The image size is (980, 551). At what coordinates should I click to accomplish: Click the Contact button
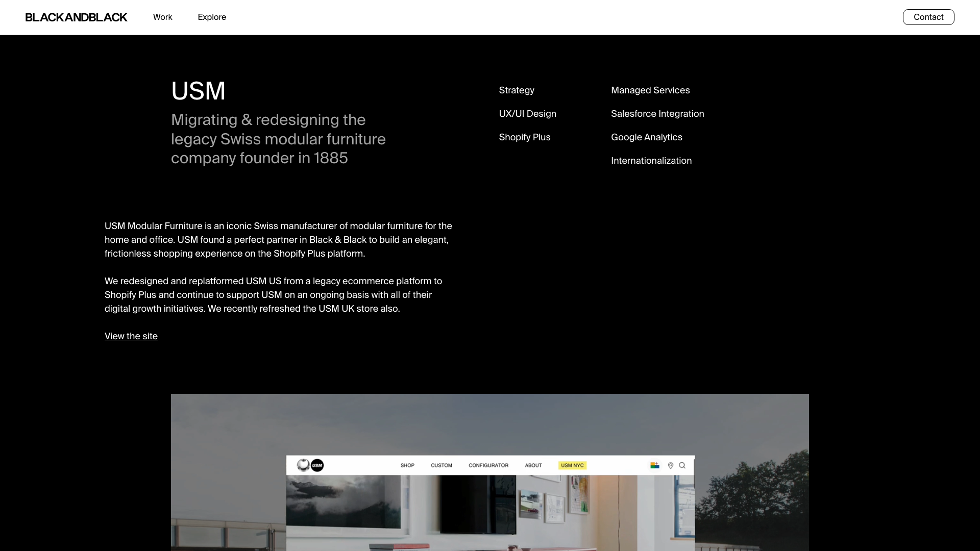(928, 17)
